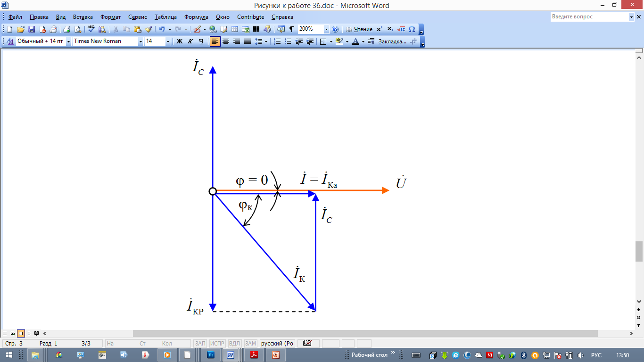Click the Paste clipboard icon
Screen dimensions: 644x362
click(138, 29)
